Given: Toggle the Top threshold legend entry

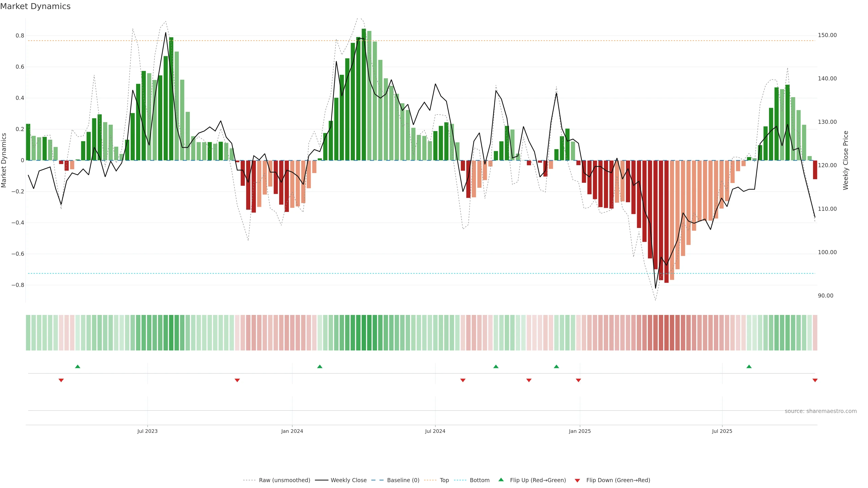Looking at the screenshot, I should click(x=444, y=480).
